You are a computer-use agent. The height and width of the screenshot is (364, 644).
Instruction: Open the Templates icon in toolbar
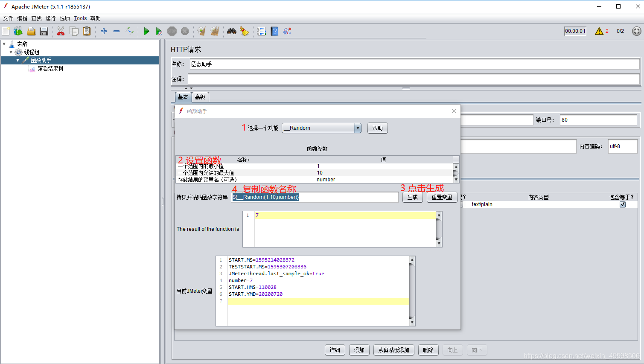pos(18,31)
